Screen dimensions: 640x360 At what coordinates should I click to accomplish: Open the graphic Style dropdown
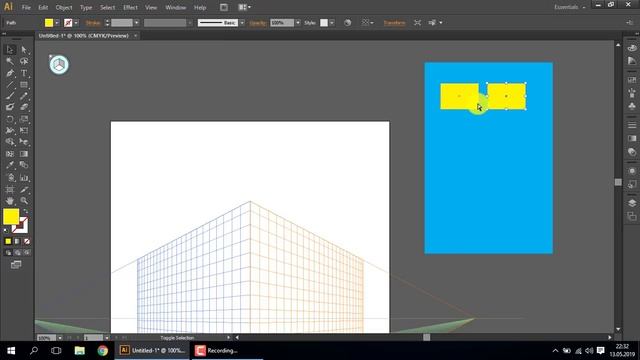332,23
